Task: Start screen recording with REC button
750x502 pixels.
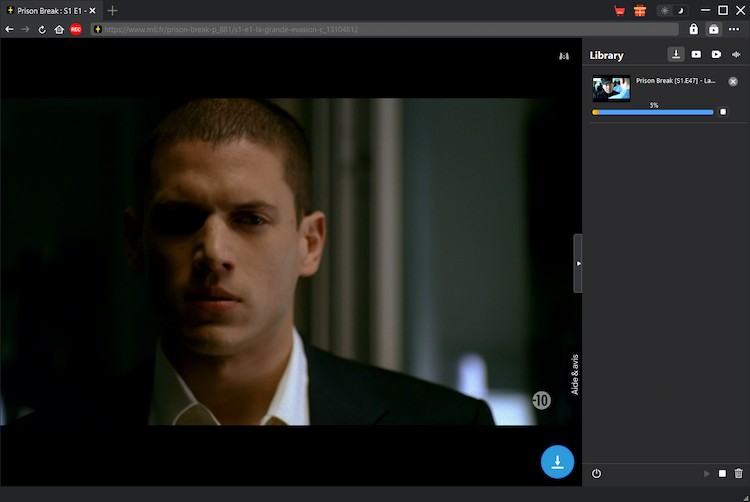Action: 76,29
